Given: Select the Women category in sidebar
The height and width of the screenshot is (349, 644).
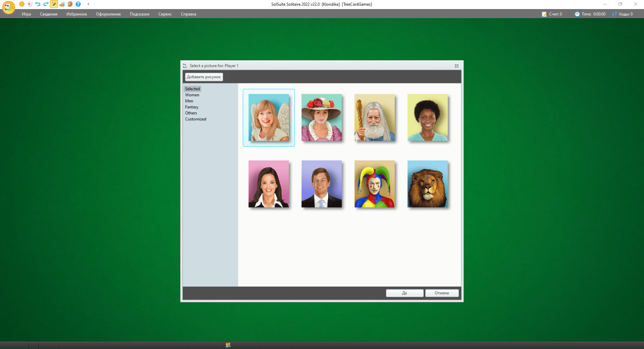Looking at the screenshot, I should click(x=192, y=95).
